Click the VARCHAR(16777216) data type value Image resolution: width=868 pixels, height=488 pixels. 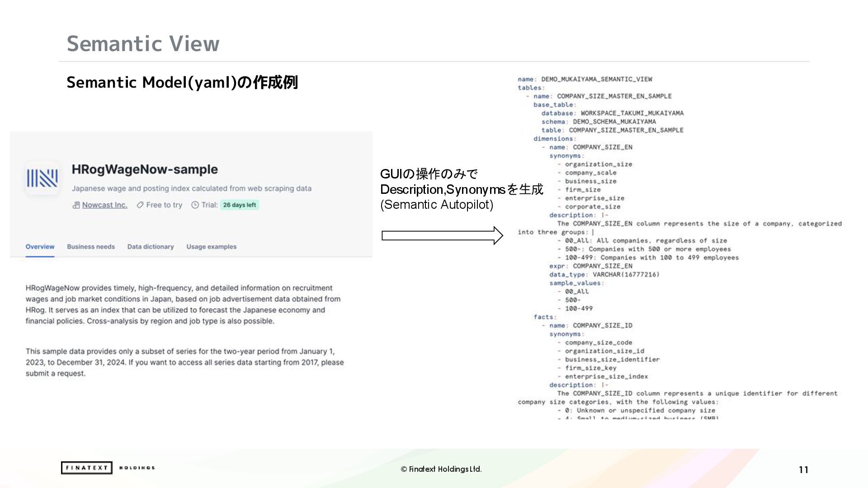pyautogui.click(x=626, y=274)
